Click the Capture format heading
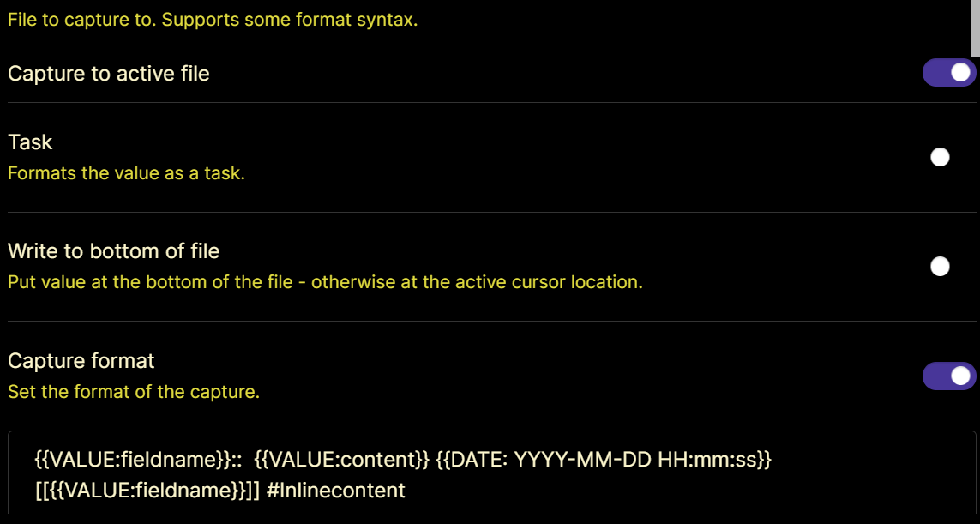 (81, 361)
